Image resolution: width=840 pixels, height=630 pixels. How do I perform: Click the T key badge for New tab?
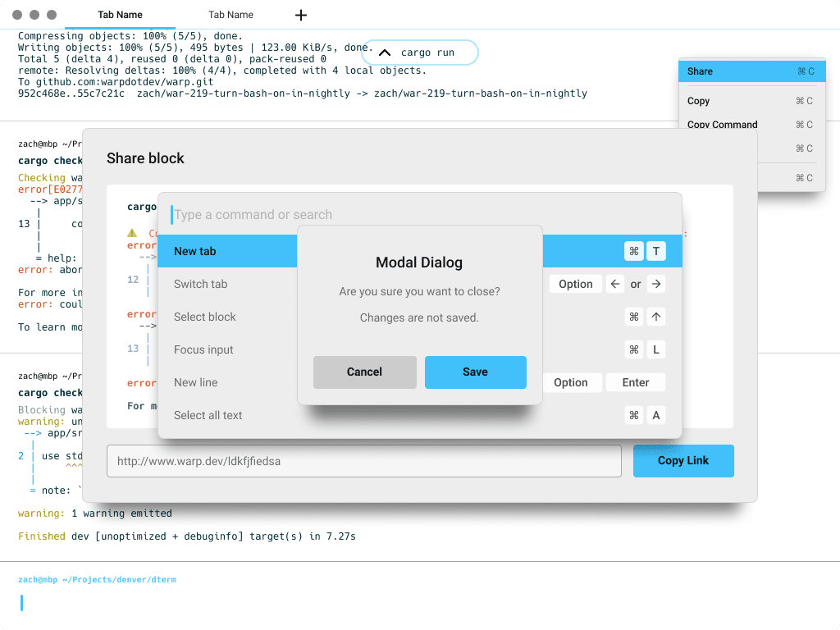(655, 251)
